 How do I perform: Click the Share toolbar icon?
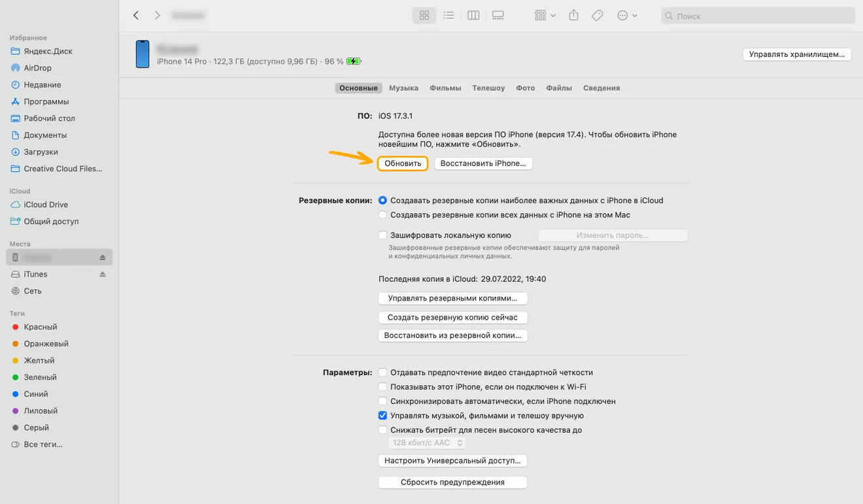click(x=573, y=15)
